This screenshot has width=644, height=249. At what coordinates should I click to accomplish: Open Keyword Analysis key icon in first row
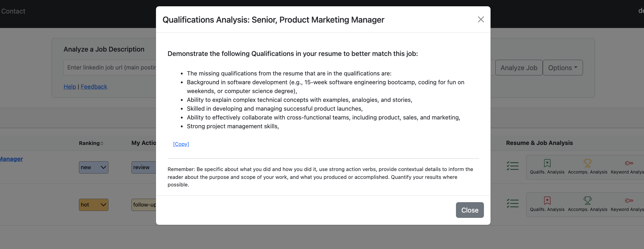629,163
